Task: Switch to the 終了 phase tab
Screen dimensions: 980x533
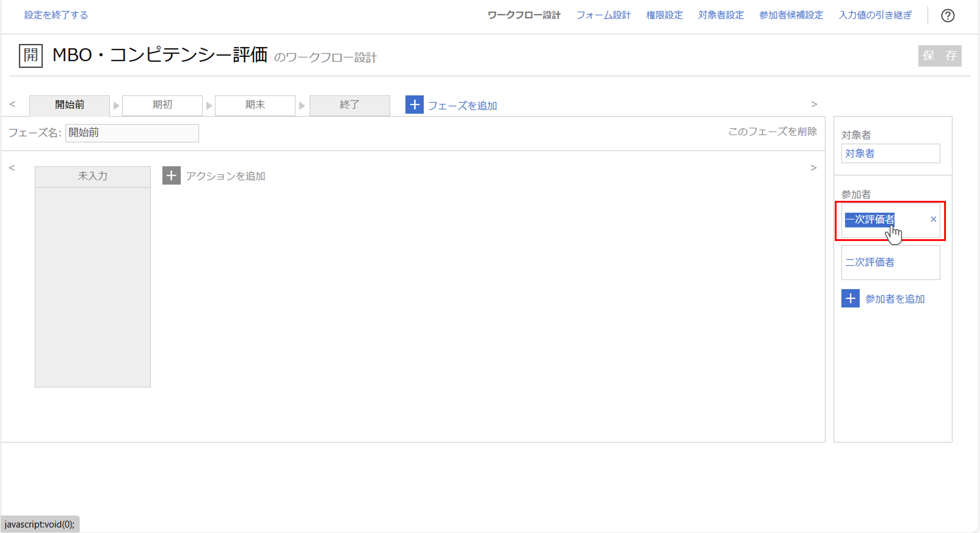Action: (x=349, y=105)
